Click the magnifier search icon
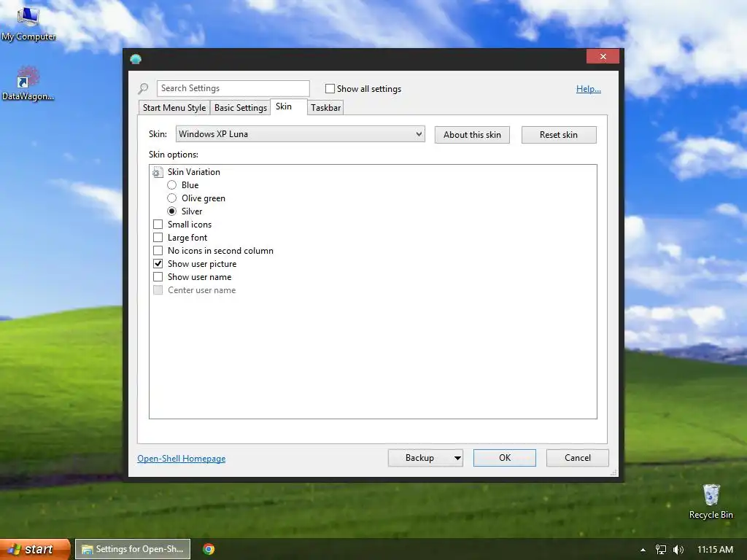Image resolution: width=747 pixels, height=560 pixels. (143, 88)
